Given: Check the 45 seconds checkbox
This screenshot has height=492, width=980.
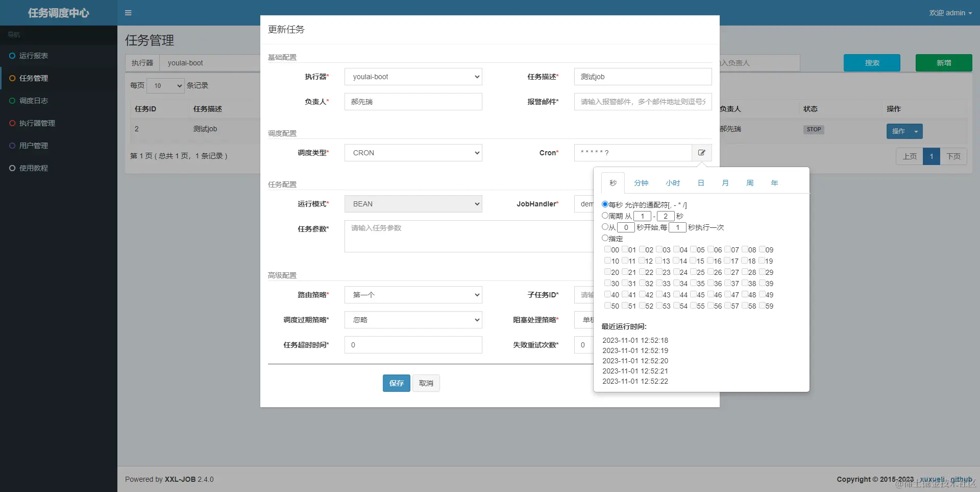Looking at the screenshot, I should 693,294.
